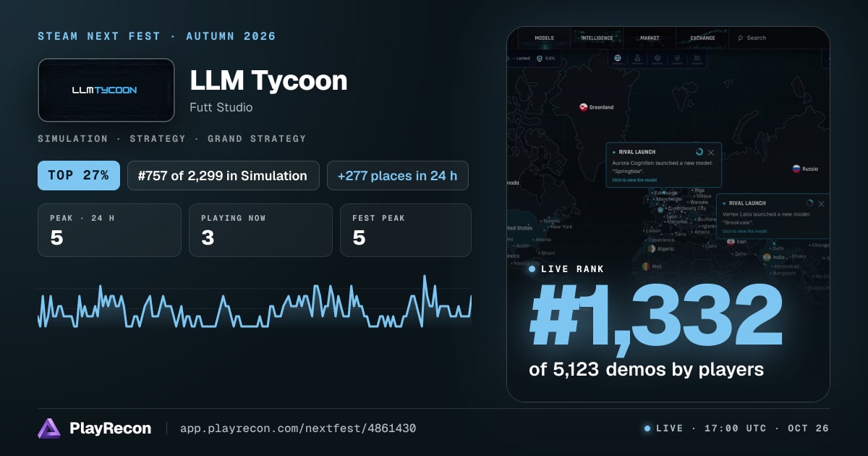Open the EXCHANGE tab
The image size is (868, 456).
click(x=702, y=38)
